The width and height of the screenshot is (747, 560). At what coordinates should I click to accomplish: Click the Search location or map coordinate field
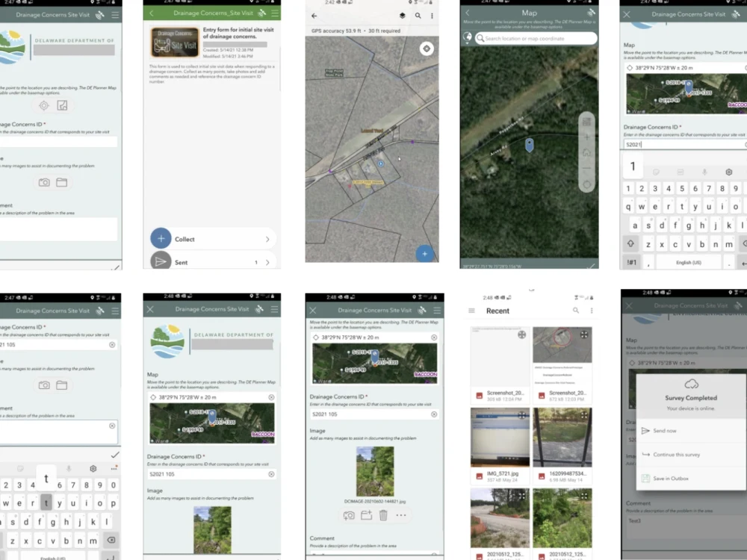click(x=536, y=38)
